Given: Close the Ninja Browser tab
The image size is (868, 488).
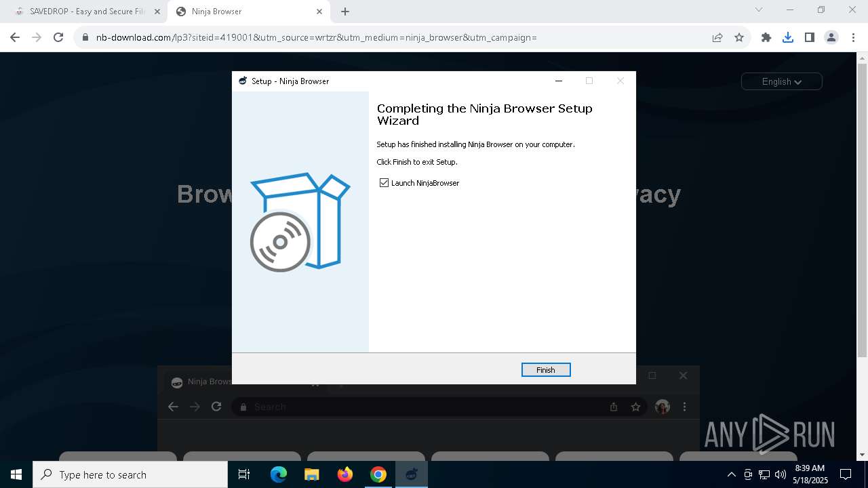Looking at the screenshot, I should tap(319, 12).
